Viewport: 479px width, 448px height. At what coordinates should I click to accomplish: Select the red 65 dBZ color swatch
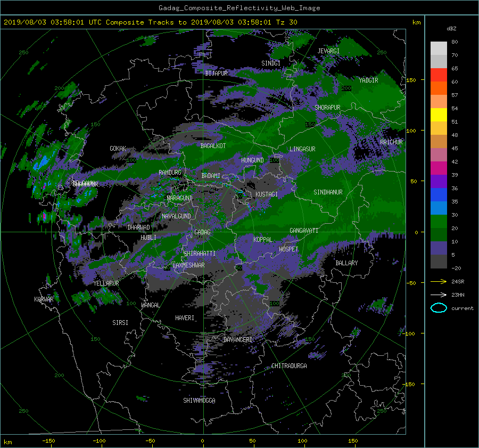(439, 75)
